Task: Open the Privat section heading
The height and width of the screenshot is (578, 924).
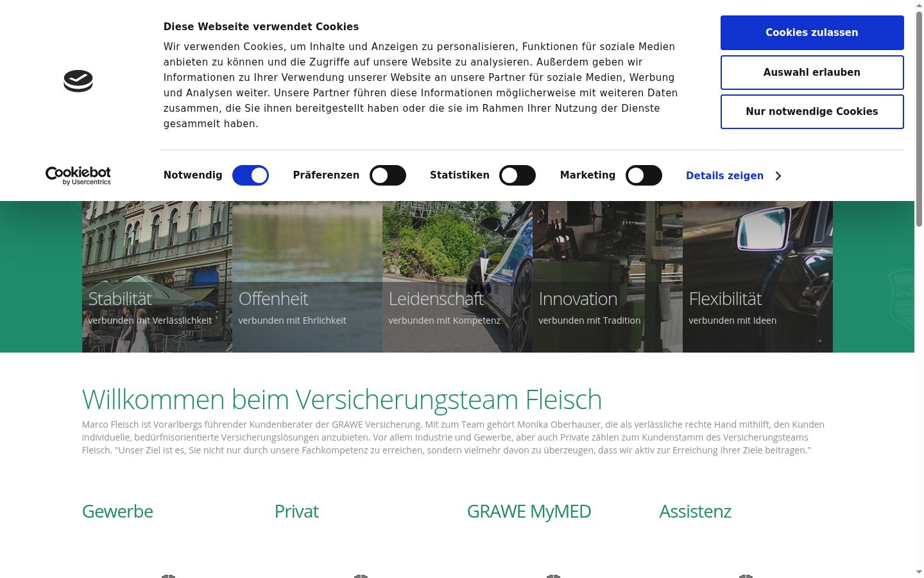Action: point(296,511)
